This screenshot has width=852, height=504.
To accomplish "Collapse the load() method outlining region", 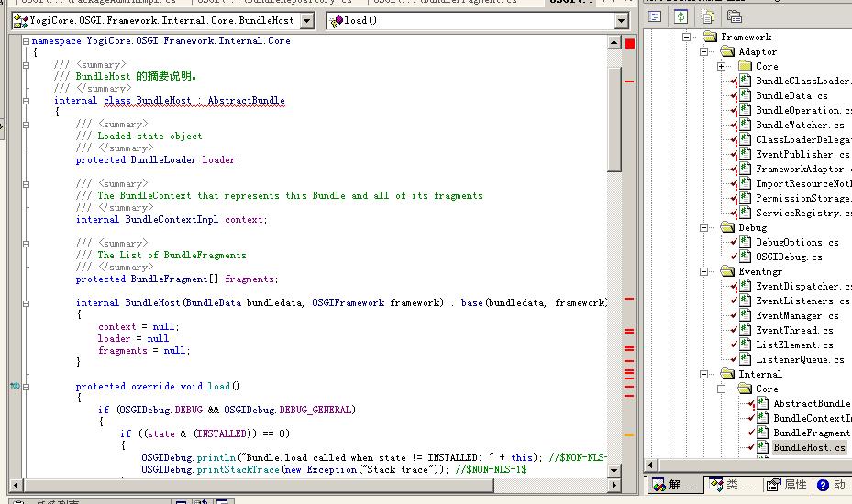I will [26, 387].
